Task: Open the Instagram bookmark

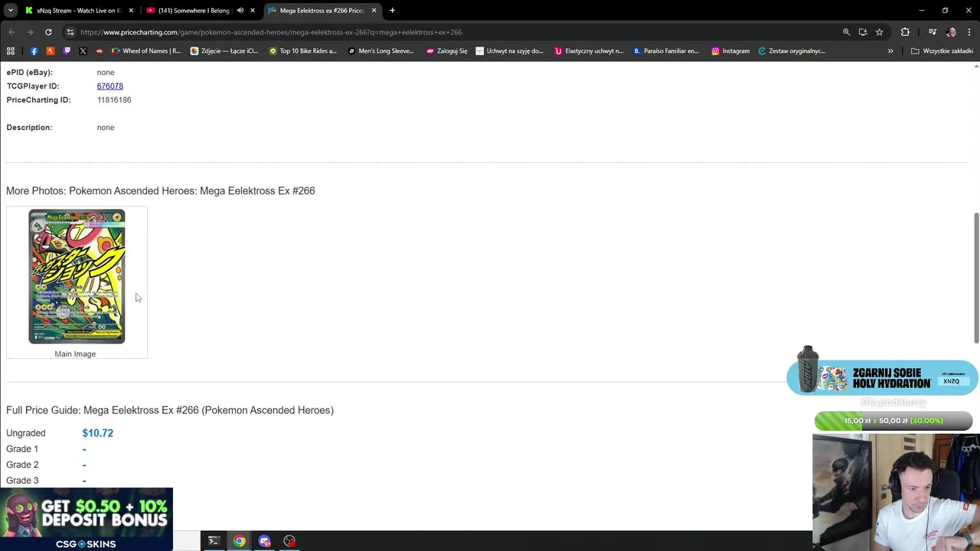Action: pyautogui.click(x=730, y=51)
